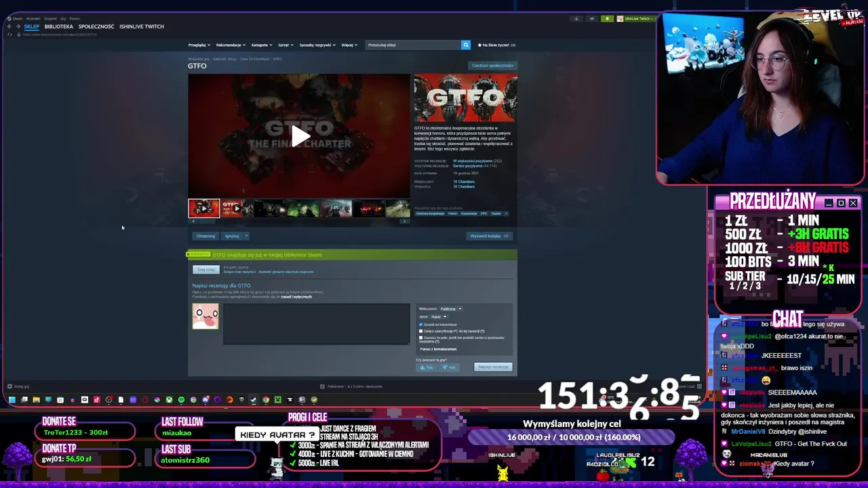Screen dimensions: 868x488
Task: Click Graj teraz button
Action: click(x=206, y=270)
